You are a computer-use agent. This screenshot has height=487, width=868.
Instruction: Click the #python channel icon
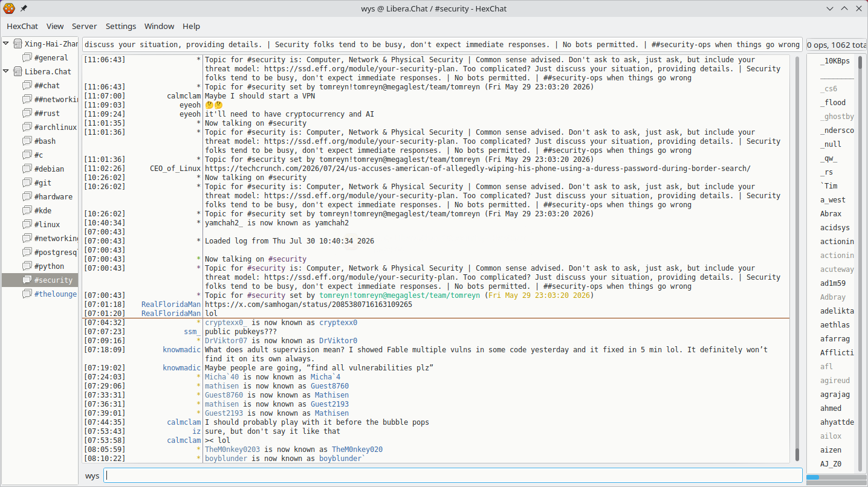point(27,266)
